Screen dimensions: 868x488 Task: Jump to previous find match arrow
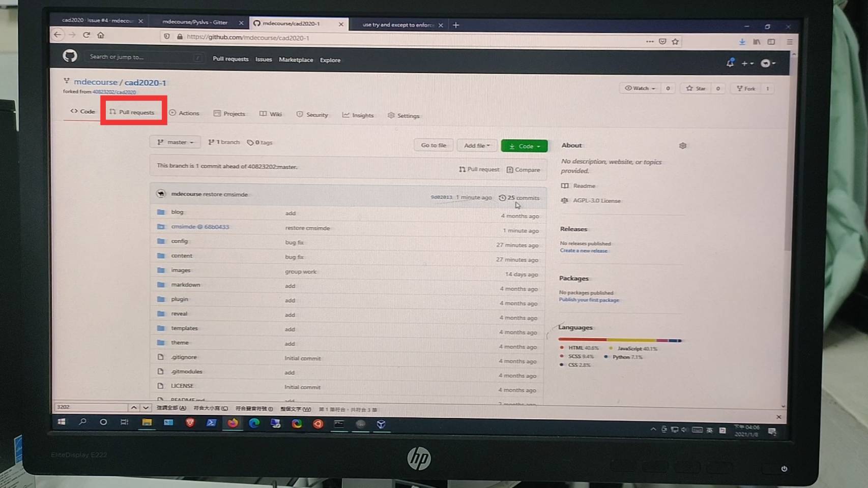[x=133, y=408]
